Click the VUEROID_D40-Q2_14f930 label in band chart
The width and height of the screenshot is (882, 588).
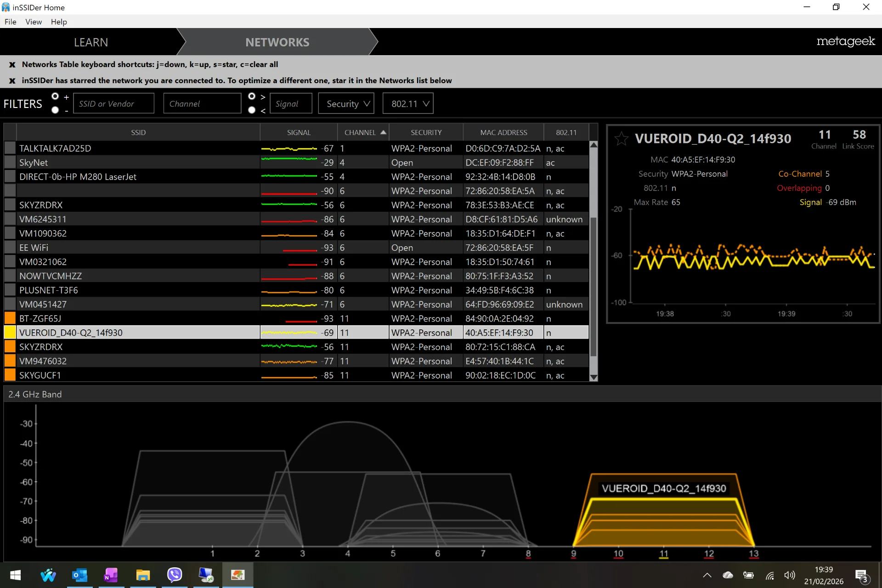[x=664, y=488]
